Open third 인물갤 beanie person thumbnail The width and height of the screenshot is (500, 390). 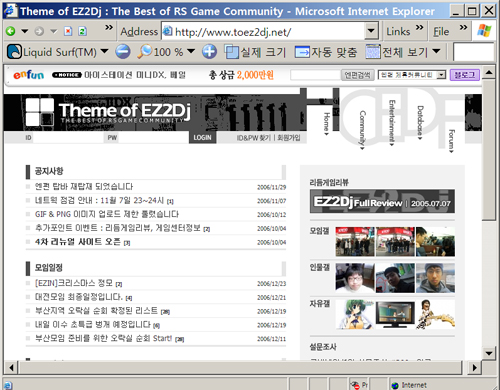point(435,278)
